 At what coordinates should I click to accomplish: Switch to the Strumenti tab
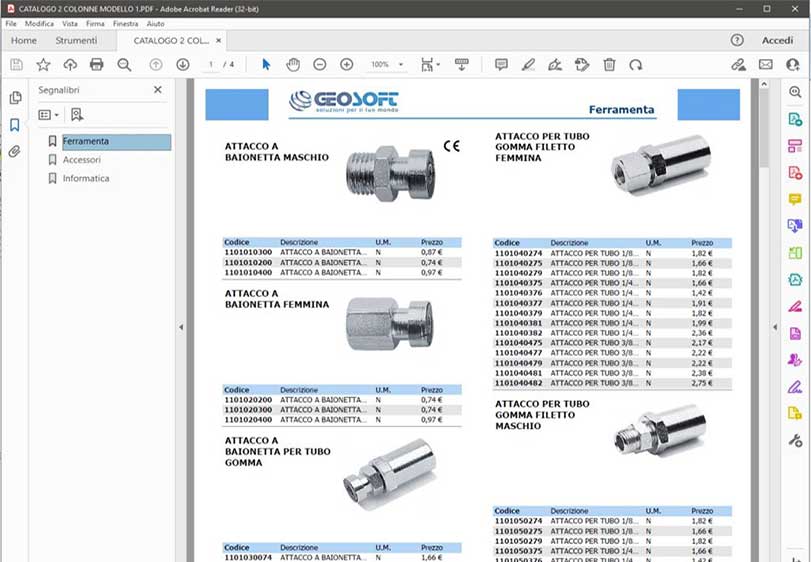coord(77,41)
